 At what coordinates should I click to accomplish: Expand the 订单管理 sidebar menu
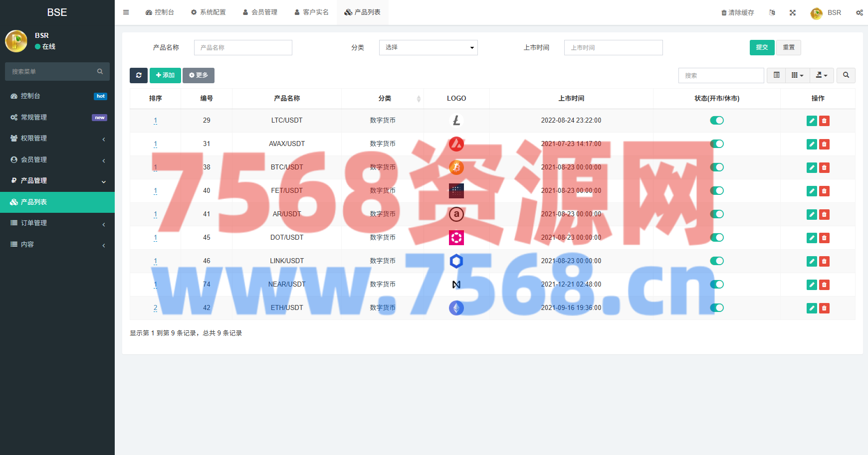(57, 223)
